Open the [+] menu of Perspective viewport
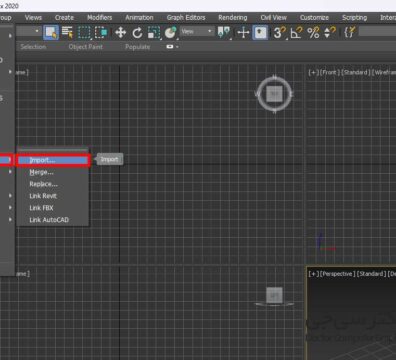This screenshot has width=396, height=360. (x=313, y=274)
